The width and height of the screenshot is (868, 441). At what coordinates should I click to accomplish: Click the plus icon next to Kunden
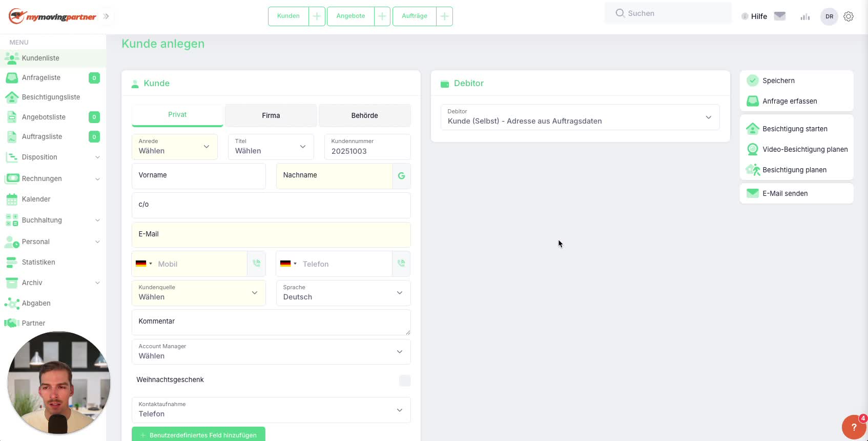pos(317,16)
